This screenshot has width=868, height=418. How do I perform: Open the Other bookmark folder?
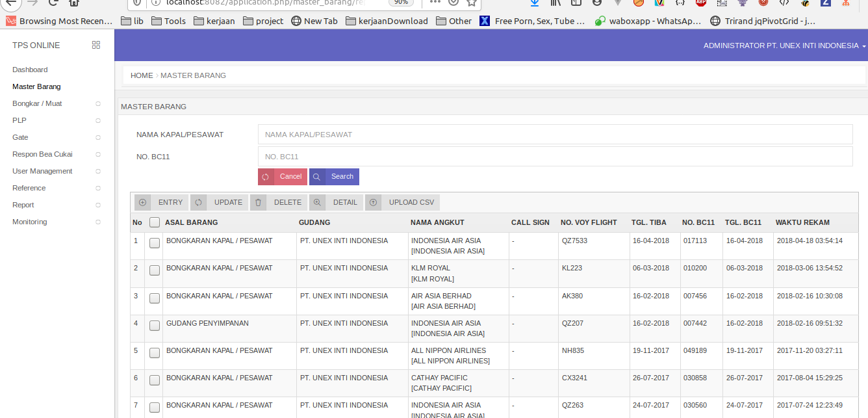[453, 21]
